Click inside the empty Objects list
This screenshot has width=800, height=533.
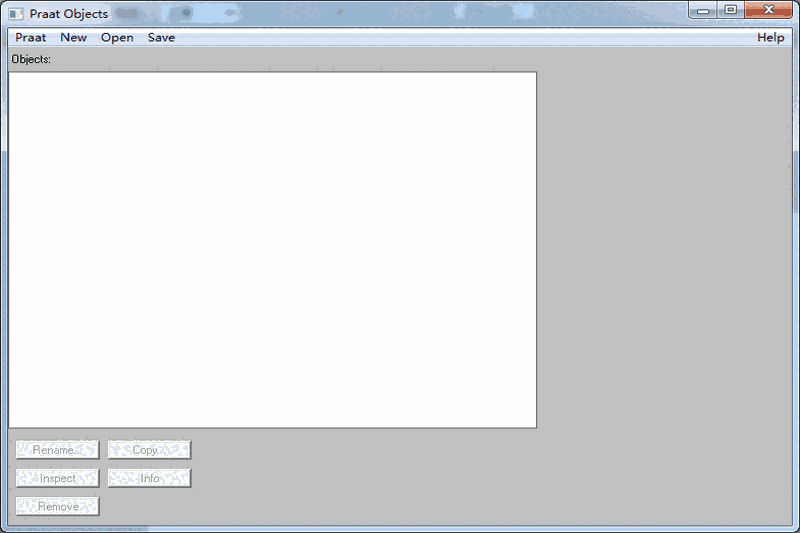pyautogui.click(x=272, y=250)
